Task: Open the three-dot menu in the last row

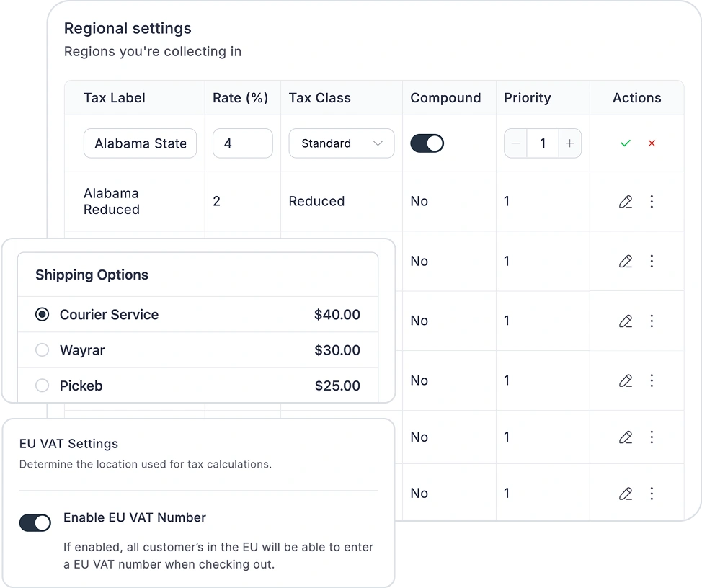Action: coord(652,494)
